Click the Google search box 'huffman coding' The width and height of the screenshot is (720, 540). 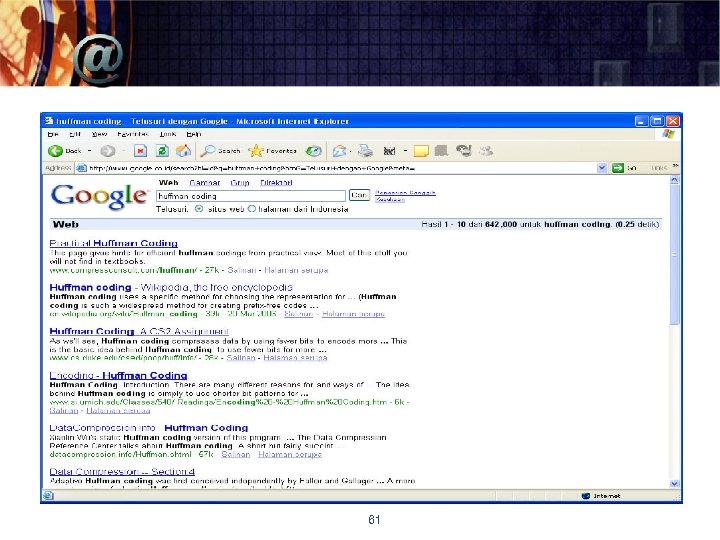(x=251, y=196)
